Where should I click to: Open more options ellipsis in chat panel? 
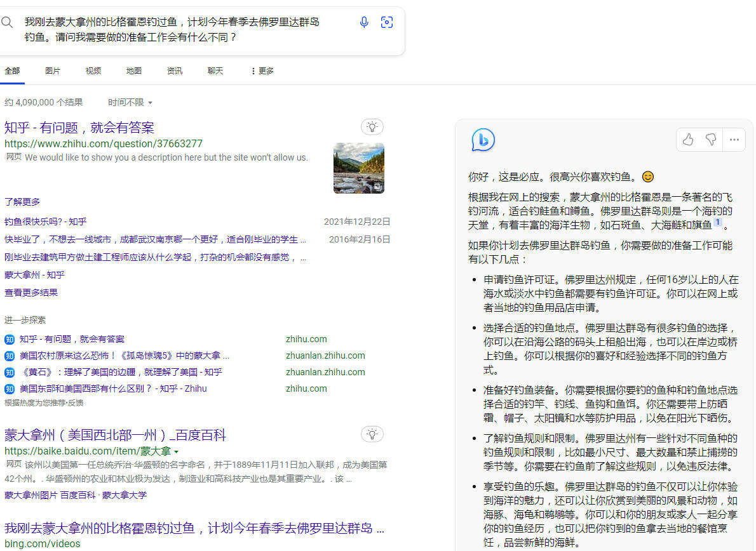point(734,140)
